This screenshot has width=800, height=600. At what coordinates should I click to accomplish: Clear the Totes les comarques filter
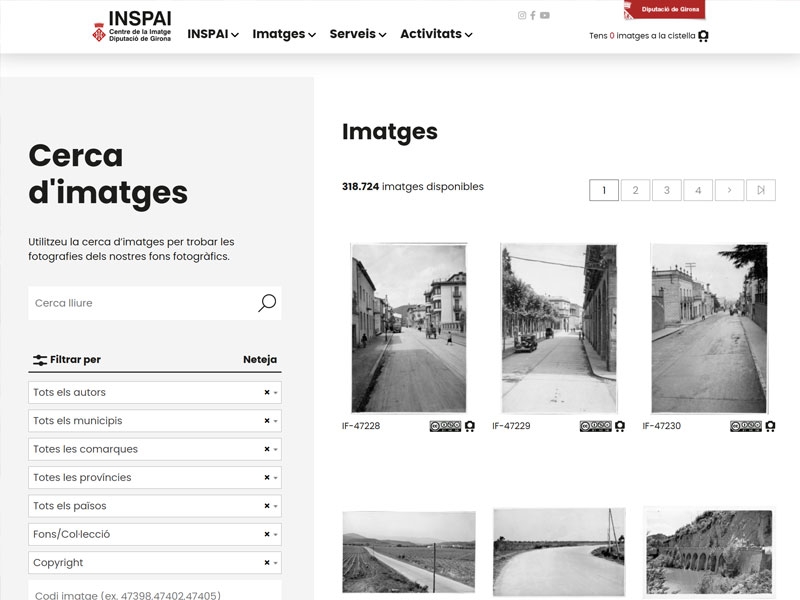(264, 449)
